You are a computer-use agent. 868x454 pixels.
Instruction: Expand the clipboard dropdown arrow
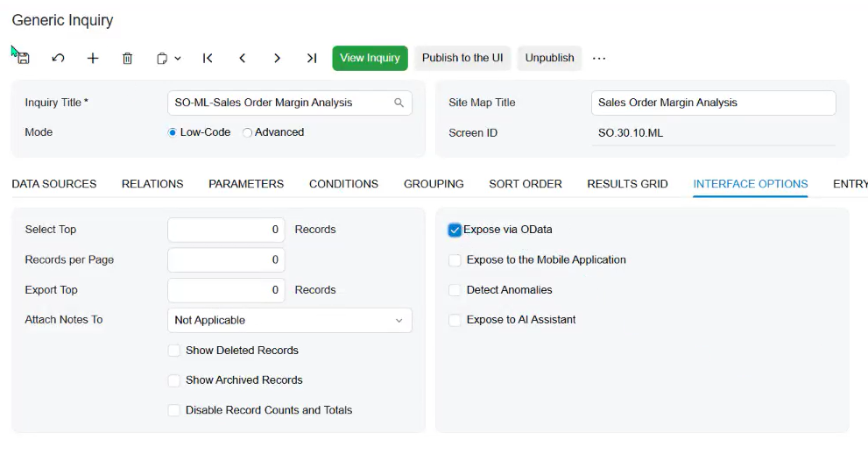pyautogui.click(x=178, y=58)
